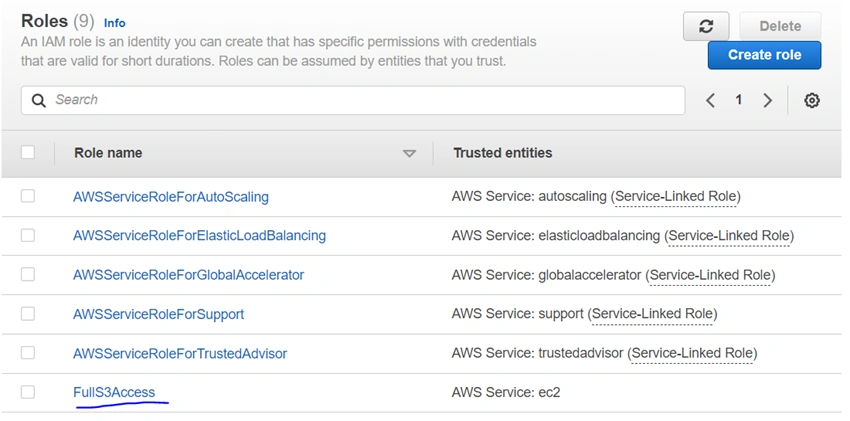Refresh the roles list
Viewport: 850px width, 421px height.
pos(706,26)
